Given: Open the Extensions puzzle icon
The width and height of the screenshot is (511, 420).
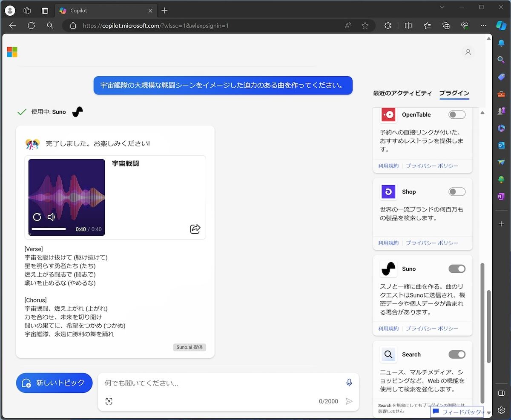Looking at the screenshot, I should (x=388, y=26).
